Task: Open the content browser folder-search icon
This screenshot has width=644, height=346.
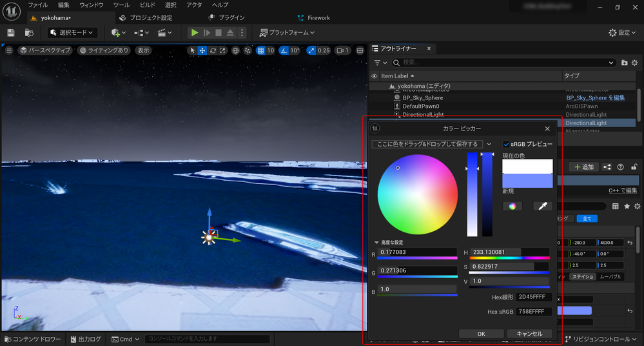Action: click(29, 32)
